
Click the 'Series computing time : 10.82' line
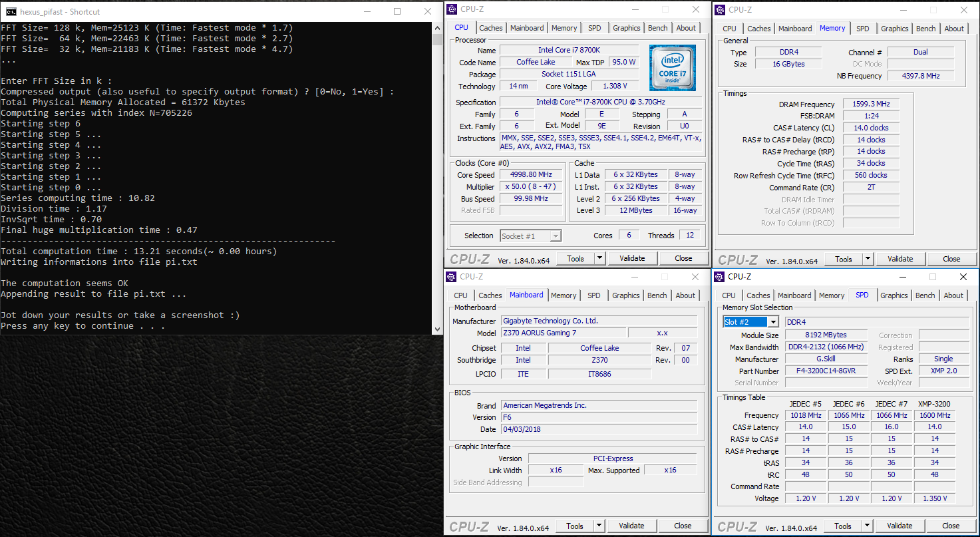point(78,198)
